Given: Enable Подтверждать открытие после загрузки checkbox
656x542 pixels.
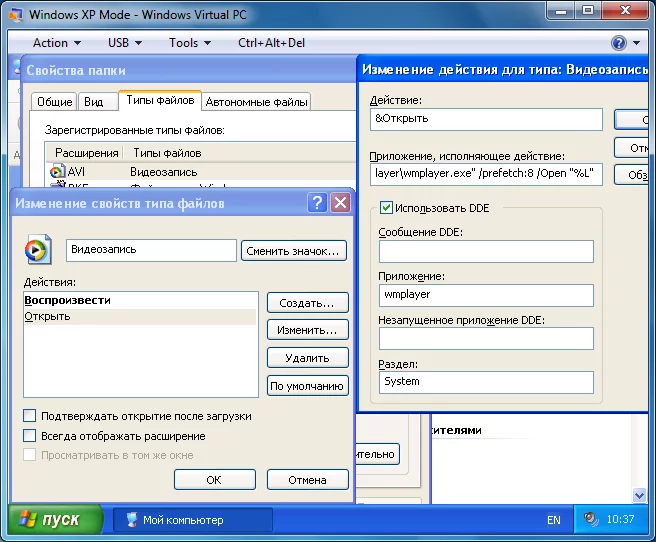Looking at the screenshot, I should coord(29,416).
